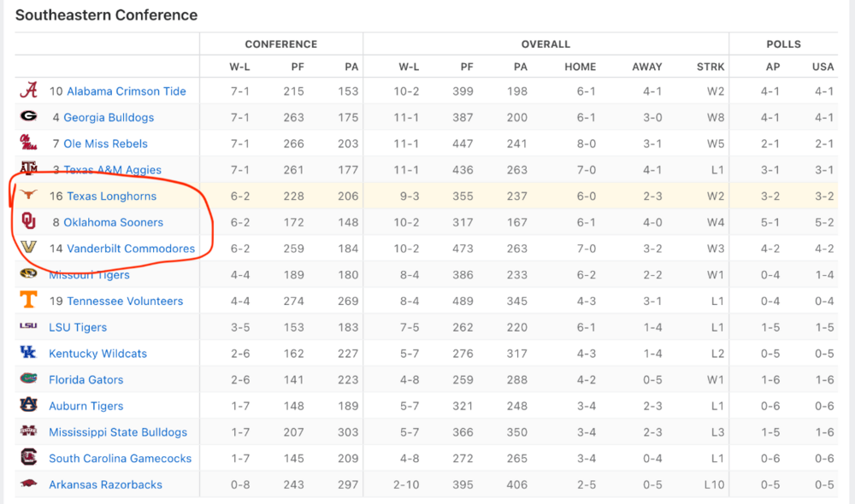Click the Tennessee Volunteers T logo
Screen dimensions: 855x504
(x=29, y=300)
